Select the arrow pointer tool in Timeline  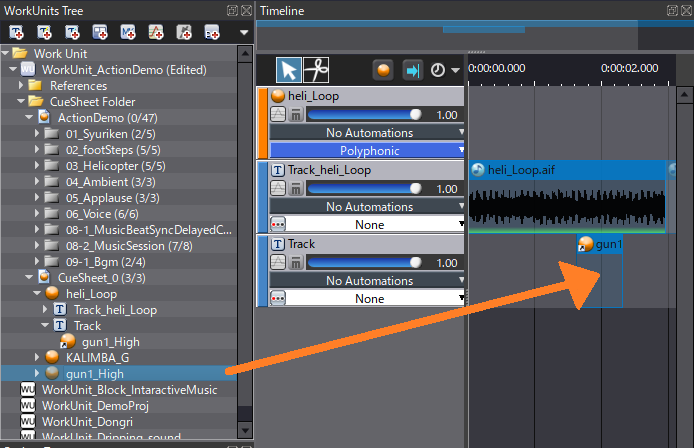point(288,70)
